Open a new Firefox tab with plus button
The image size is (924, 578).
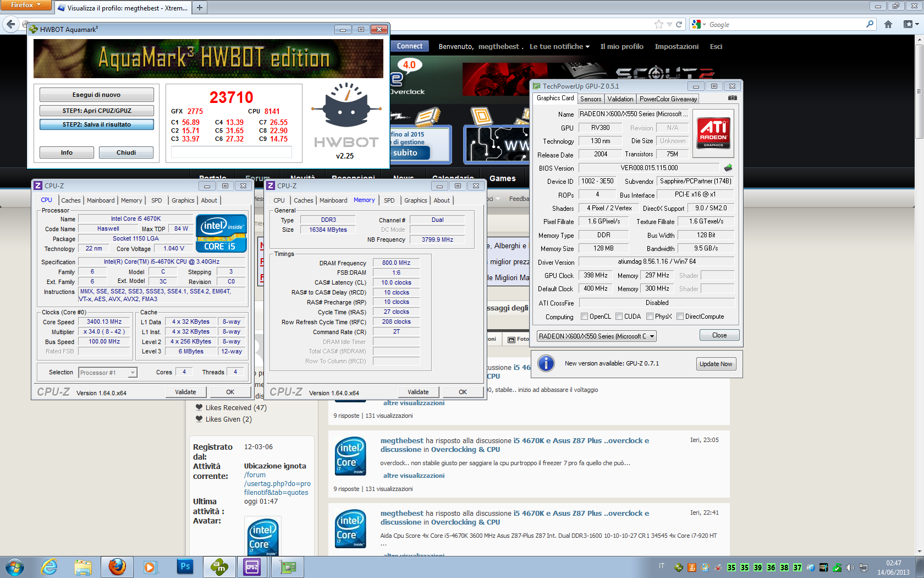coord(200,8)
